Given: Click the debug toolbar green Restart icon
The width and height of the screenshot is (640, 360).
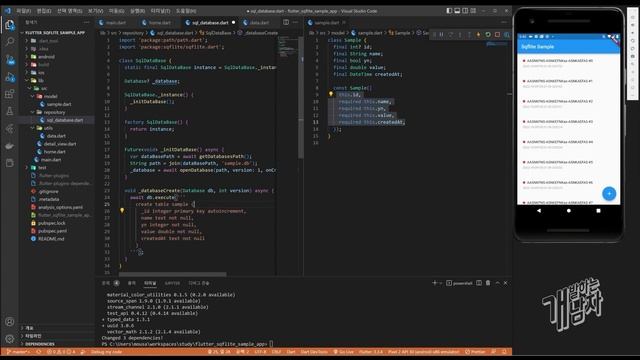Looking at the screenshot, I should pyautogui.click(x=488, y=35).
